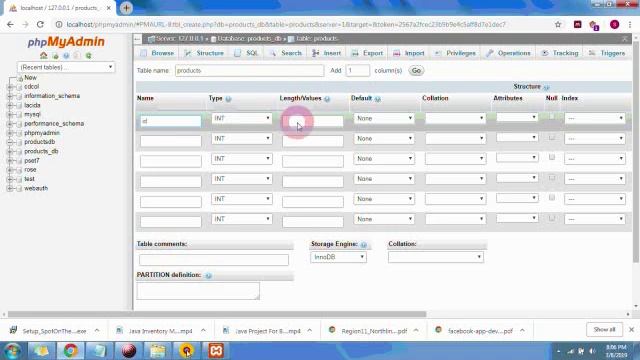Click help icon beside PARTITION definition
Image resolution: width=640 pixels, height=360 pixels.
[208, 276]
